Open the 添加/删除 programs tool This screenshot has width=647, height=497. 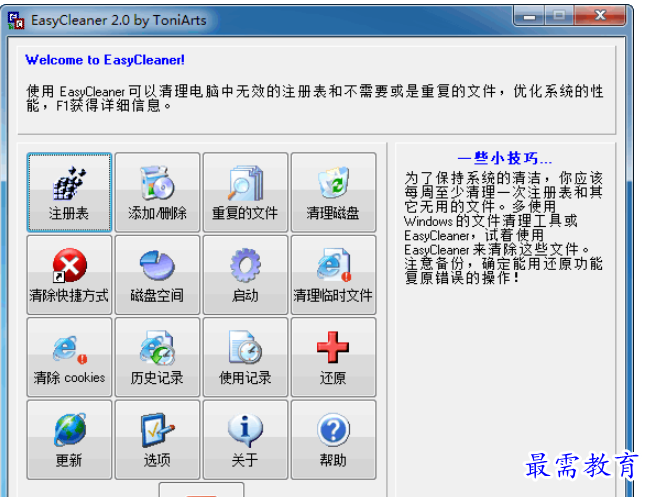(x=157, y=192)
